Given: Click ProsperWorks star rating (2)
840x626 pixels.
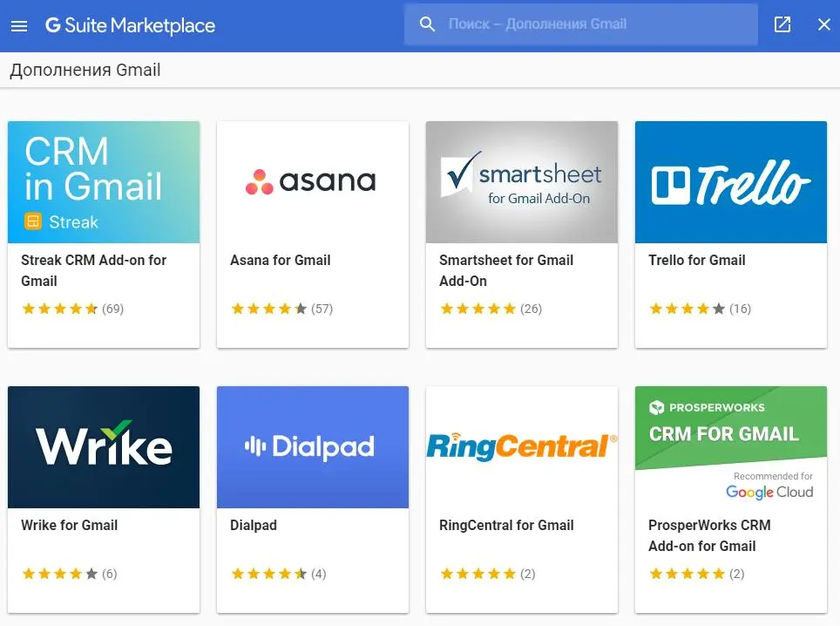Looking at the screenshot, I should (x=696, y=574).
